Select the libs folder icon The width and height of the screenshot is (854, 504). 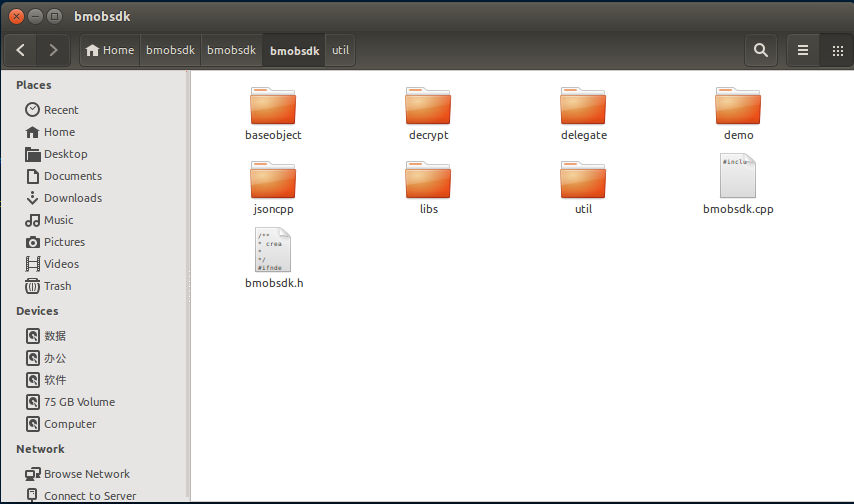(x=428, y=180)
